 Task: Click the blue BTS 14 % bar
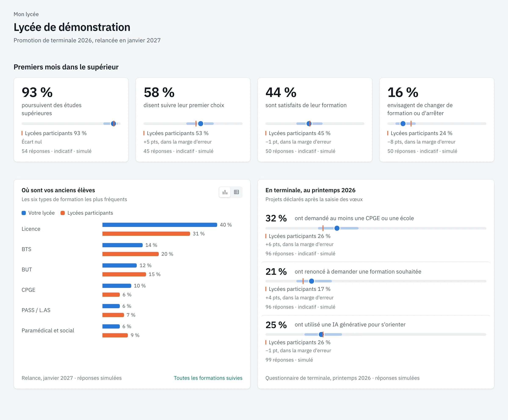click(x=122, y=245)
